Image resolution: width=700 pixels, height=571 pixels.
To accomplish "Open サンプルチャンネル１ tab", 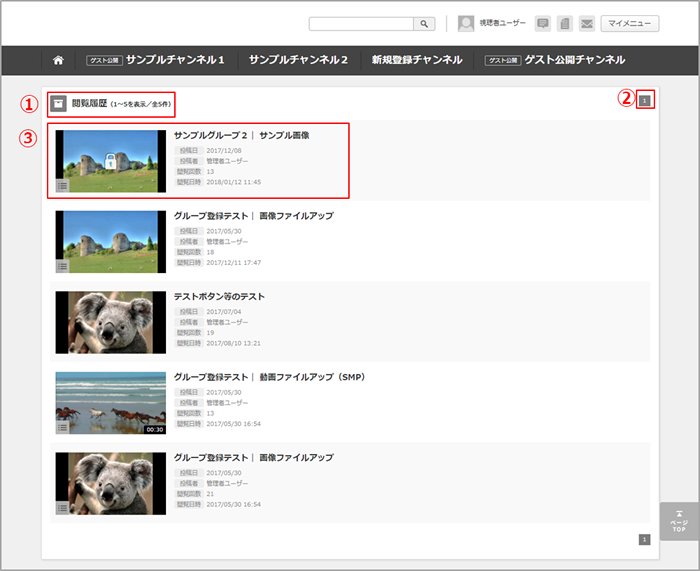I will tap(155, 60).
